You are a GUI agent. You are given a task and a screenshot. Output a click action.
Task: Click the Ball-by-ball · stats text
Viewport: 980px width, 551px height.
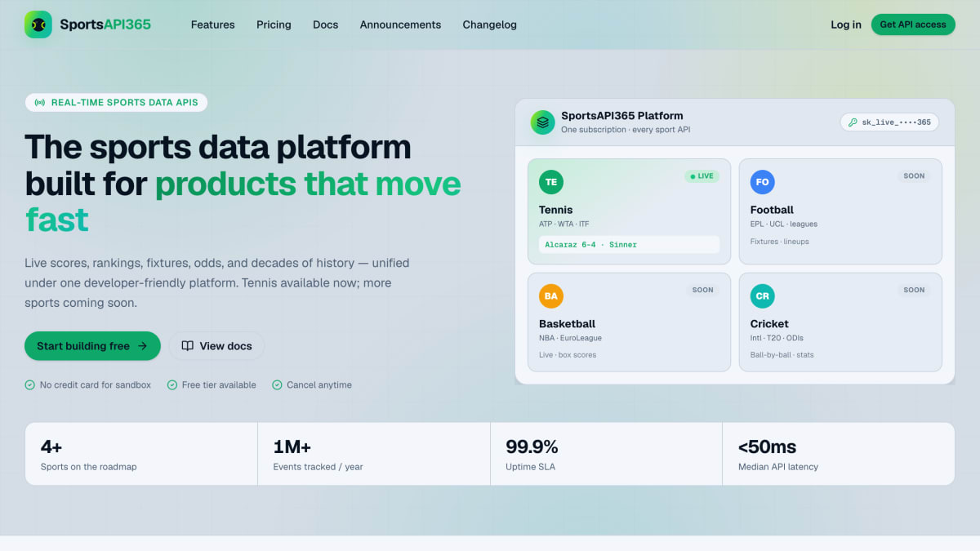pos(782,355)
